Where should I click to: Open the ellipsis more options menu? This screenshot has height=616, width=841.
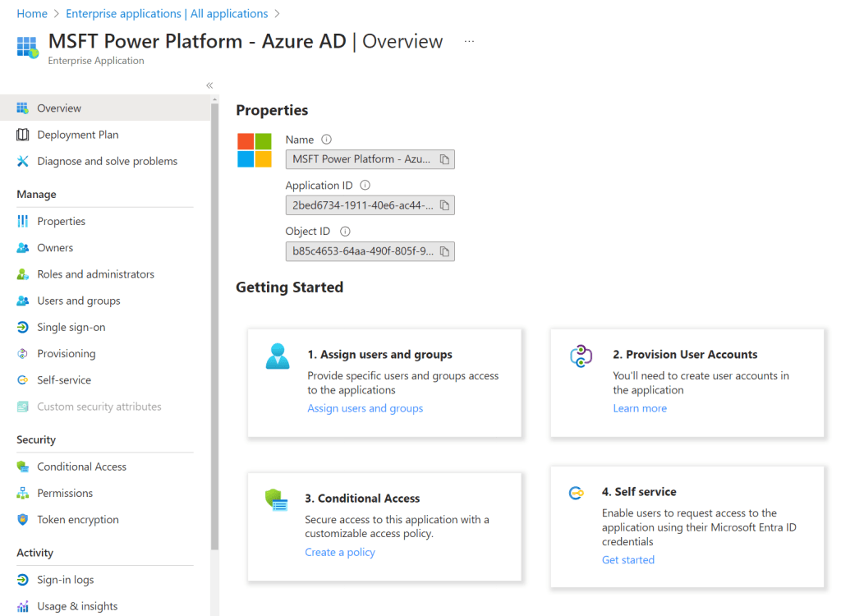coord(469,41)
